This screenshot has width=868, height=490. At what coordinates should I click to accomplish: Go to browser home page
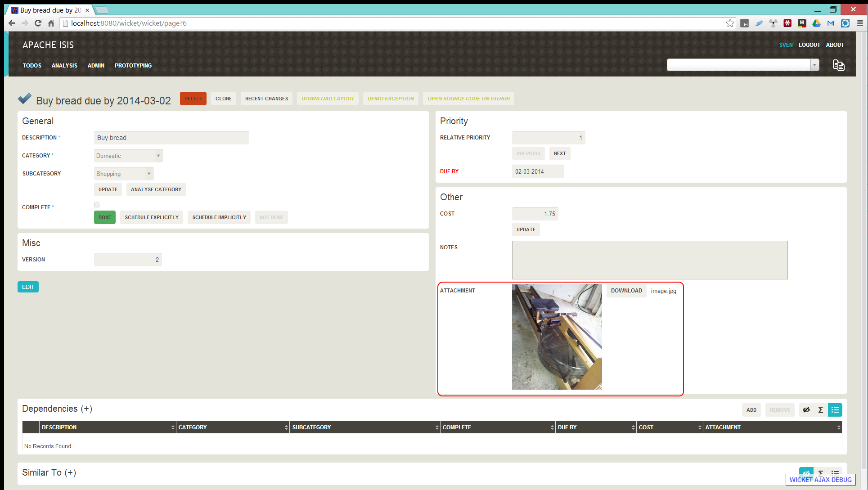[x=51, y=23]
